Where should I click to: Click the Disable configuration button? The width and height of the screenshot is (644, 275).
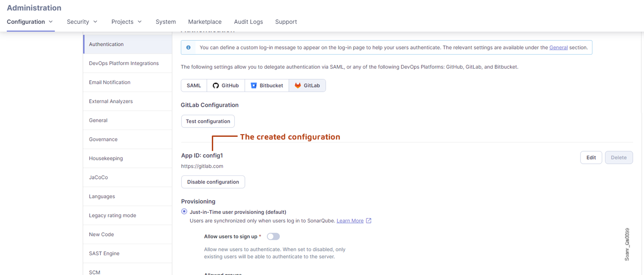pyautogui.click(x=213, y=182)
